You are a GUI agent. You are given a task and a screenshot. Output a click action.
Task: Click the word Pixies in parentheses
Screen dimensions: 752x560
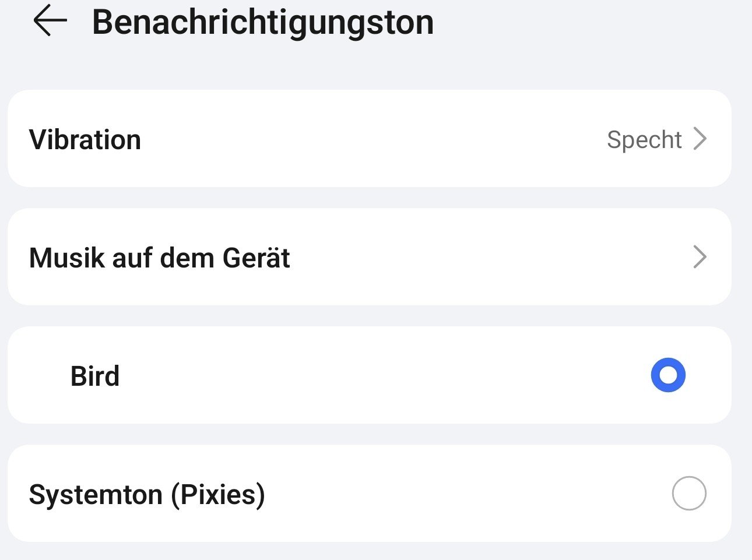(218, 494)
